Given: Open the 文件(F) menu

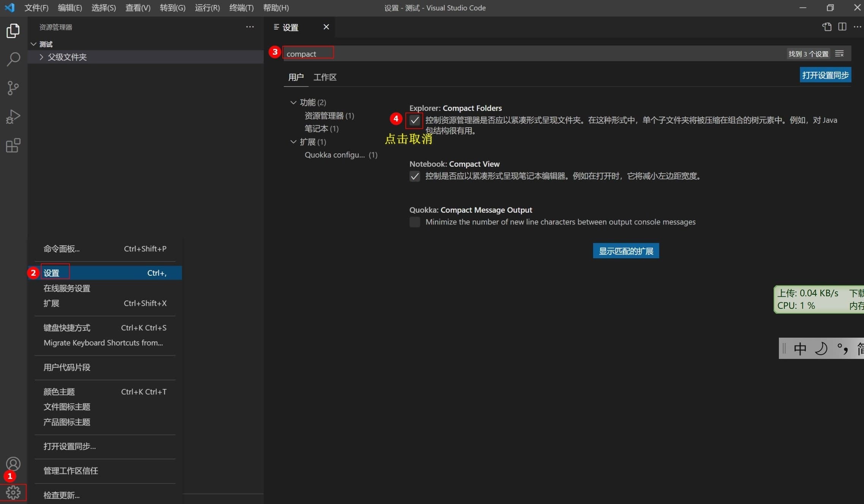Looking at the screenshot, I should [36, 8].
